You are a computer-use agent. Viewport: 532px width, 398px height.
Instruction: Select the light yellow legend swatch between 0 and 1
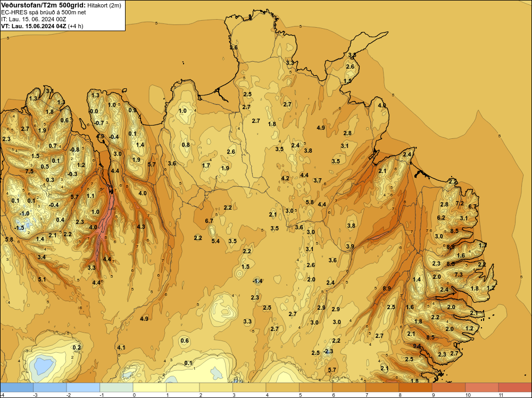(x=149, y=387)
